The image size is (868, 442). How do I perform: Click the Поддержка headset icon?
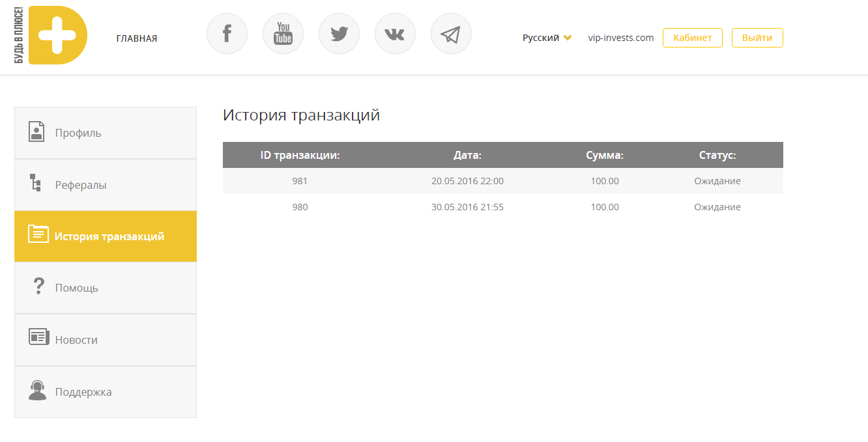click(38, 391)
